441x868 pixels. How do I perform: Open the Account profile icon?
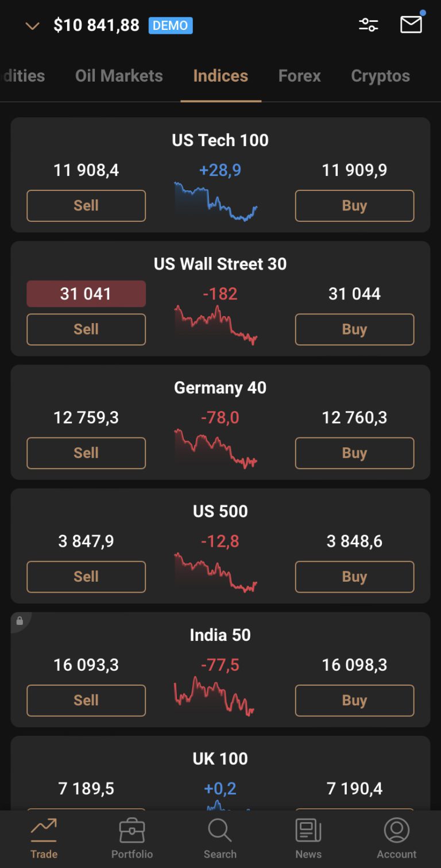[397, 831]
